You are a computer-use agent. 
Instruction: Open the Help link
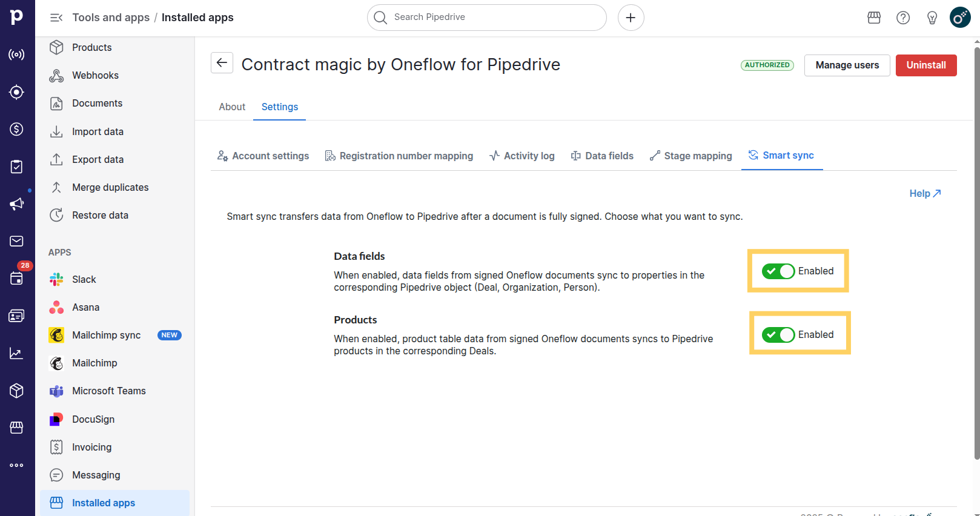coord(924,193)
